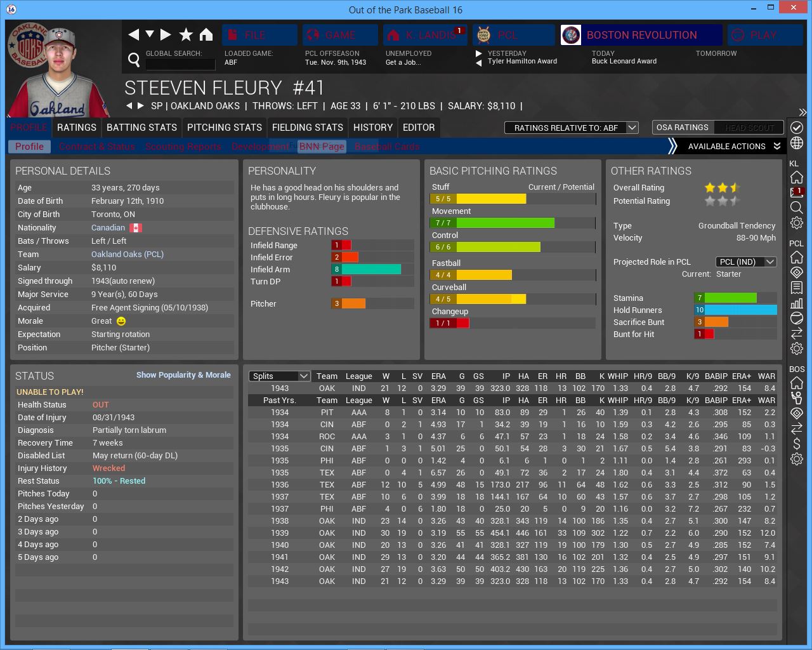Viewport: 812px width, 650px height.
Task: Click the ERA column header in Past Yrs.
Action: pyautogui.click(x=438, y=401)
